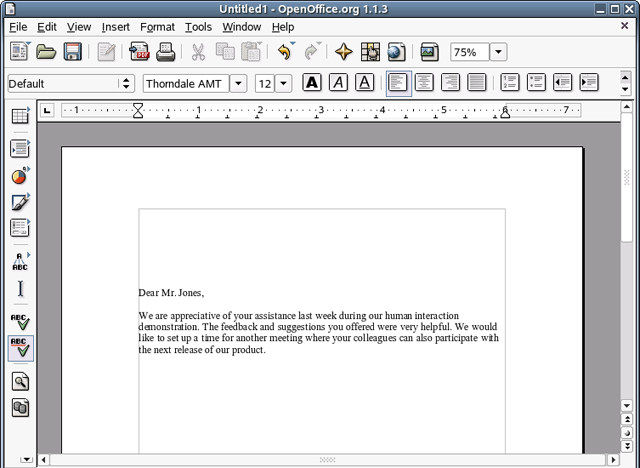
Task: Click the Redo arrow icon
Action: (x=311, y=52)
